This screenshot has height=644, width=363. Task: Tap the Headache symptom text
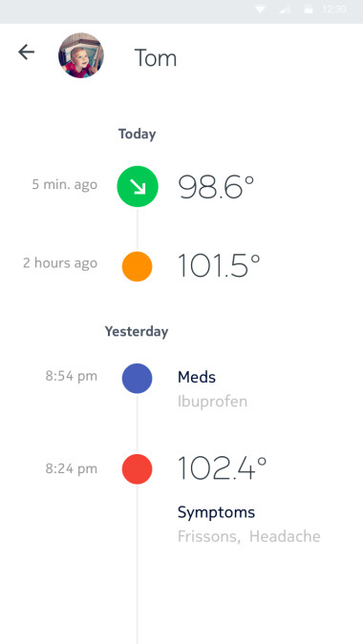click(x=285, y=536)
